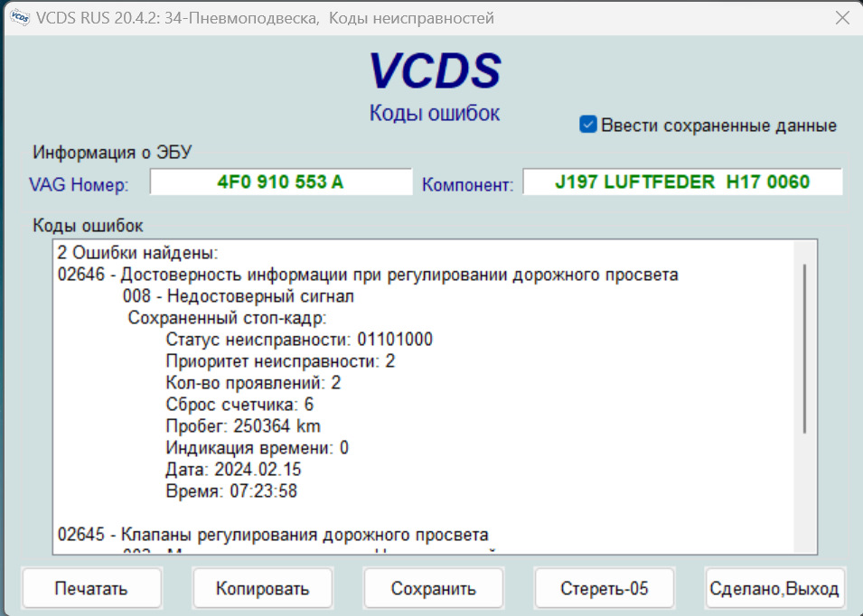Select the 'Статус неисправности: 01101000' line

tap(299, 340)
